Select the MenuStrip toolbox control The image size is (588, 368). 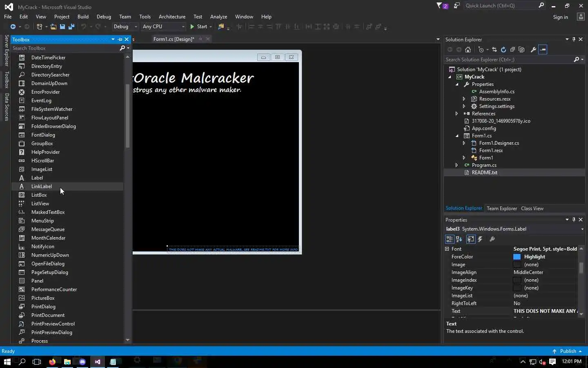click(x=67, y=221)
